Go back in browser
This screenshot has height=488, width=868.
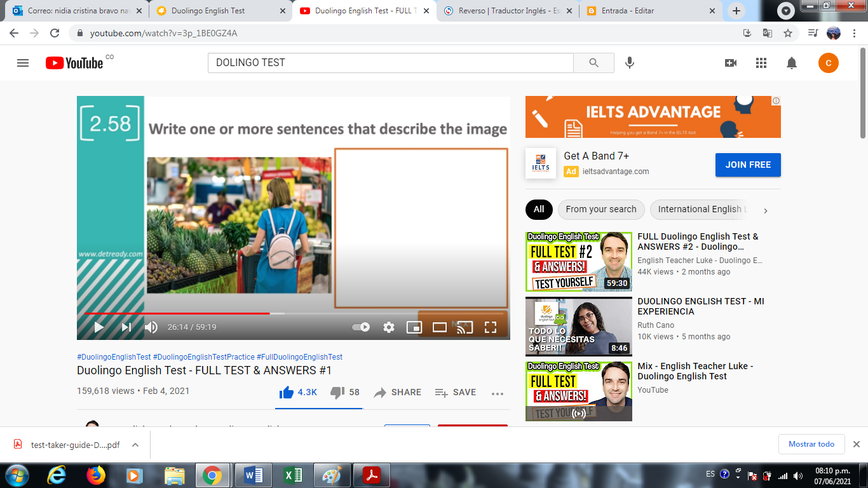(14, 33)
